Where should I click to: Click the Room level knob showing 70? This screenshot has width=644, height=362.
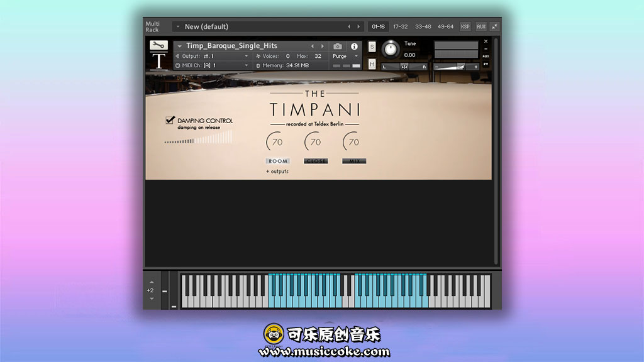[276, 142]
